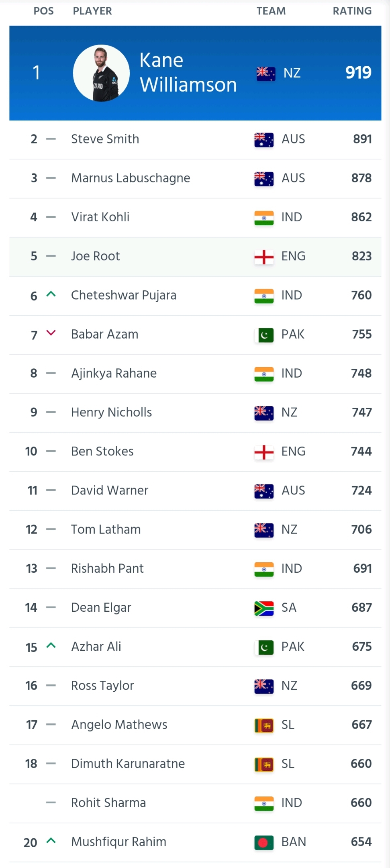Click the India flag in Virat Kohli's row
Screen dimensions: 390x868
(x=264, y=217)
